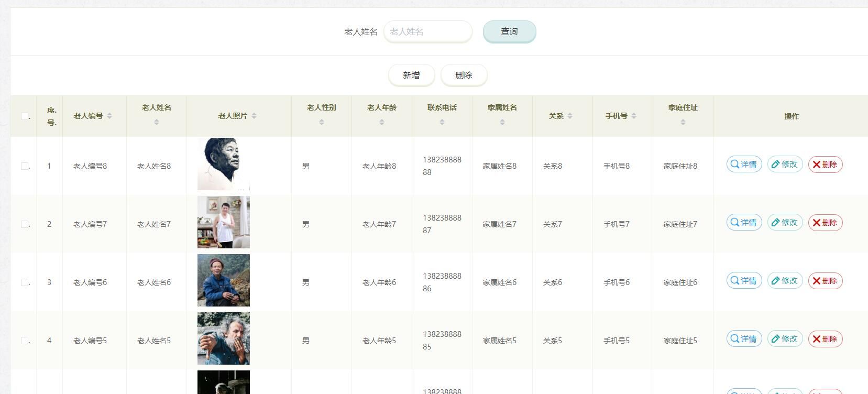
Task: Check the row checkbox for 老人编号8
Action: (x=25, y=166)
